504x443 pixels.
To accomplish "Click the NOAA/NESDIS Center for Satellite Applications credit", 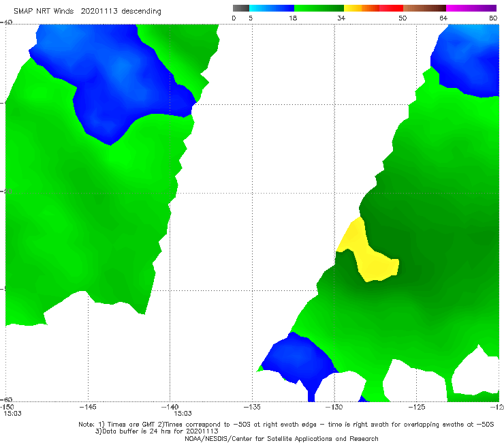I will click(x=281, y=439).
